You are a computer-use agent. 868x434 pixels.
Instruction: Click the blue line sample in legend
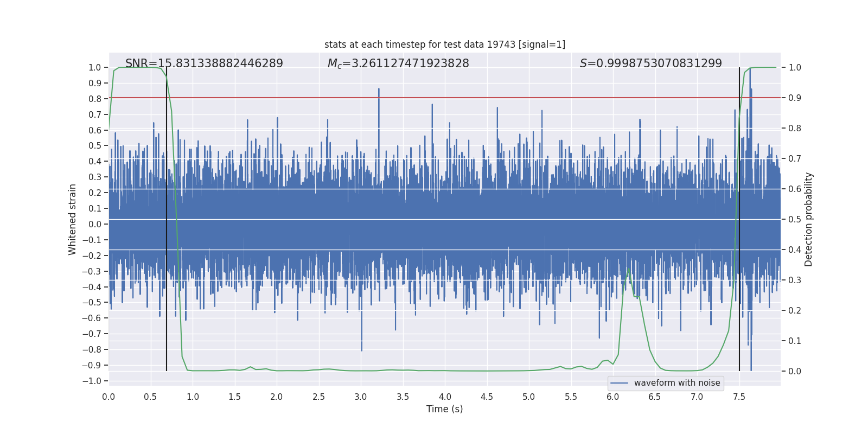tap(619, 383)
